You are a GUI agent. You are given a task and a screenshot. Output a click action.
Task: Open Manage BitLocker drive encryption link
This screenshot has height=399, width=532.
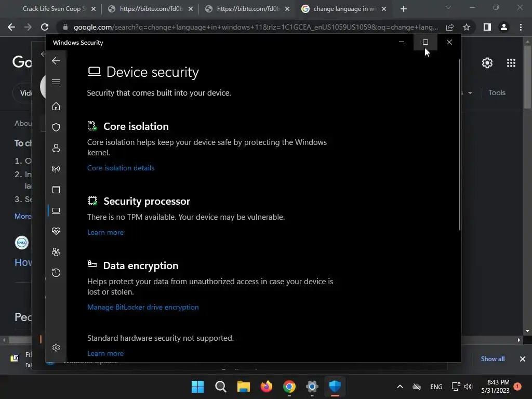coord(143,307)
